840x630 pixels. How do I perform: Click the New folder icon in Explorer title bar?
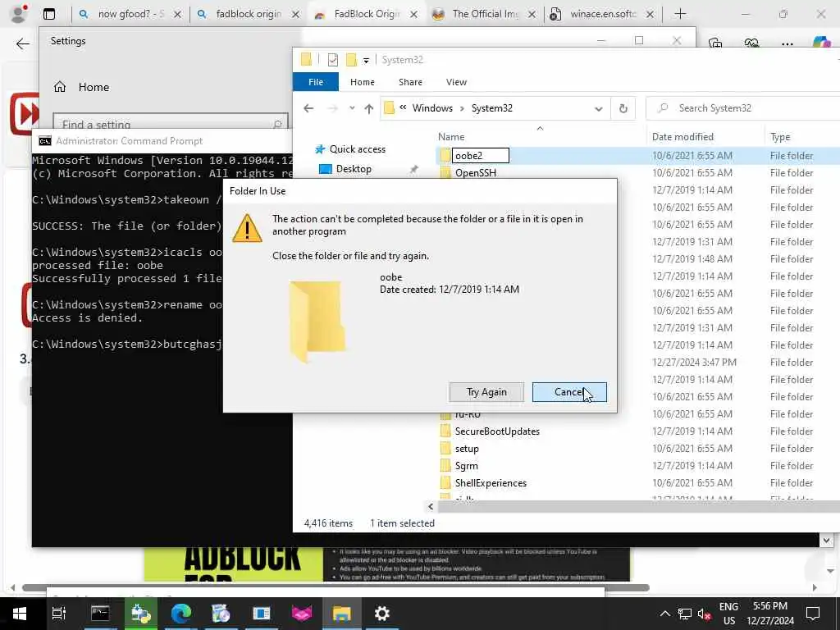pyautogui.click(x=351, y=59)
